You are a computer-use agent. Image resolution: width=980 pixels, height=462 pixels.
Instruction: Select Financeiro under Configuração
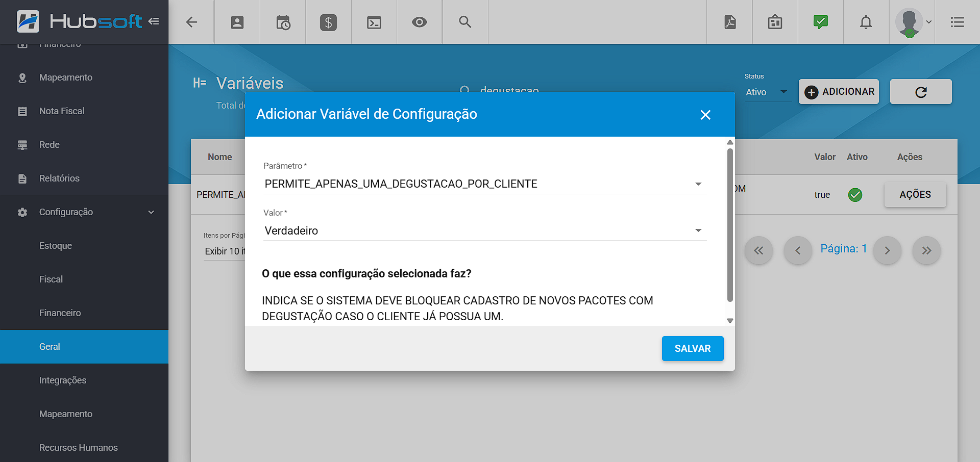coord(84,313)
